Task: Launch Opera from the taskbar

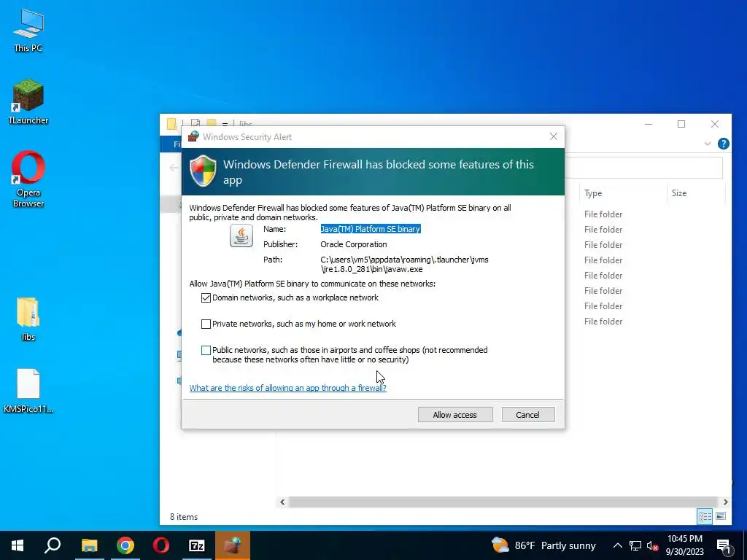Action: [161, 545]
